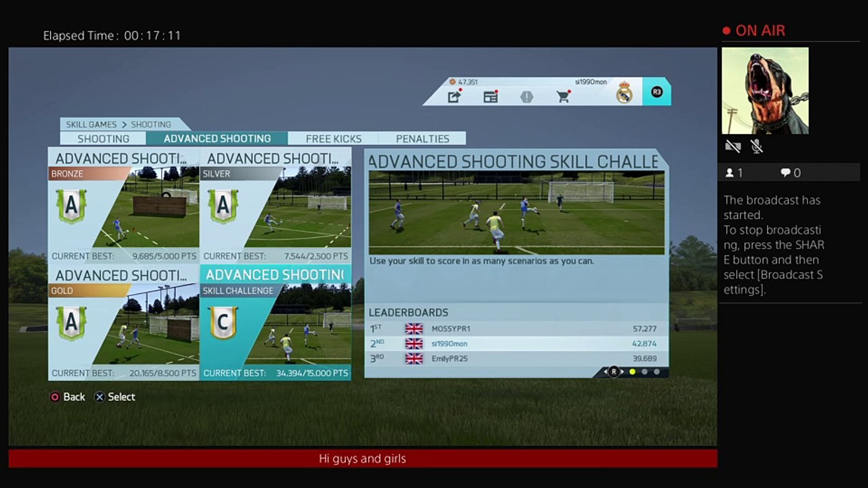This screenshot has width=868, height=488.
Task: Select the si1990mon leaderboard row name
Action: click(449, 344)
